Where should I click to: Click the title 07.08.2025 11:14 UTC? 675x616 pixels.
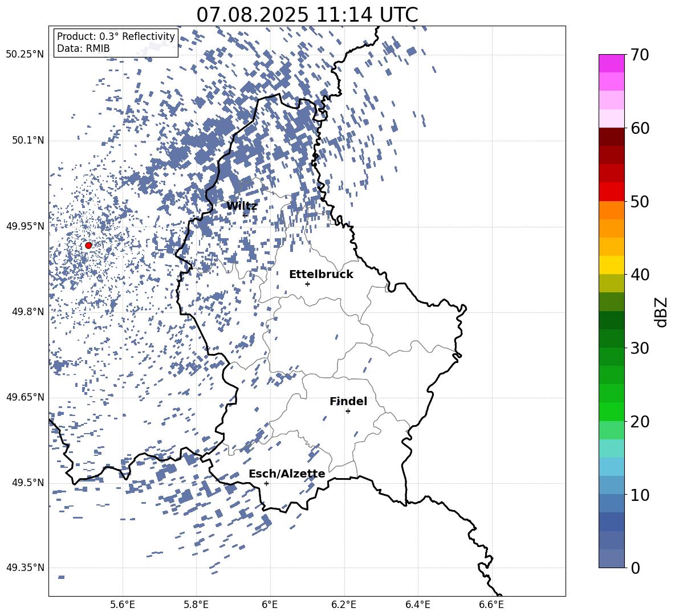pos(307,15)
